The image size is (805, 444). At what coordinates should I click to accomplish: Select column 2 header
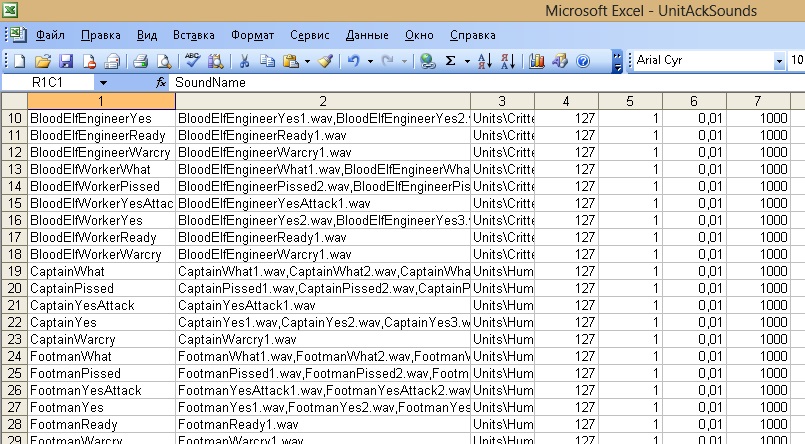pos(323,101)
